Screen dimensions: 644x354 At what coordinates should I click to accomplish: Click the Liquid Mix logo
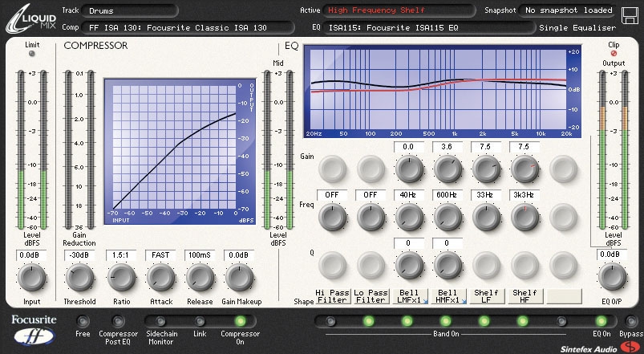[31, 19]
